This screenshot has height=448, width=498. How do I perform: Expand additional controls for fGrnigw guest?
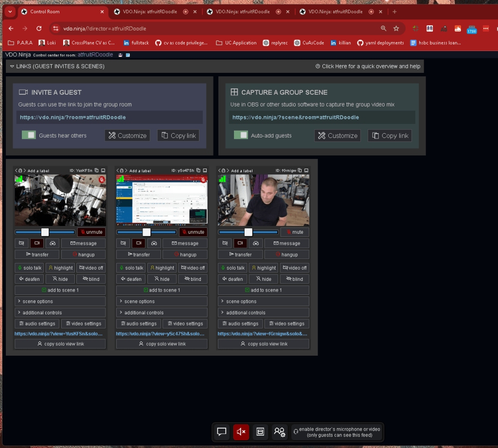point(263,312)
